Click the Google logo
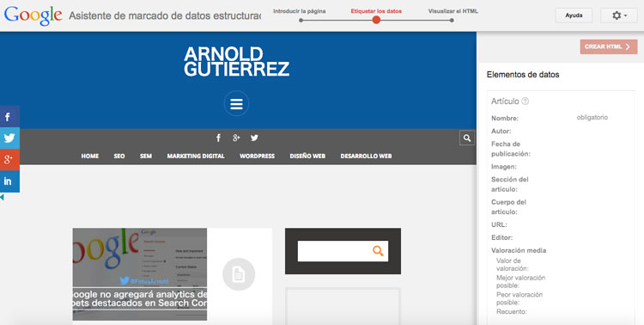 [x=33, y=15]
